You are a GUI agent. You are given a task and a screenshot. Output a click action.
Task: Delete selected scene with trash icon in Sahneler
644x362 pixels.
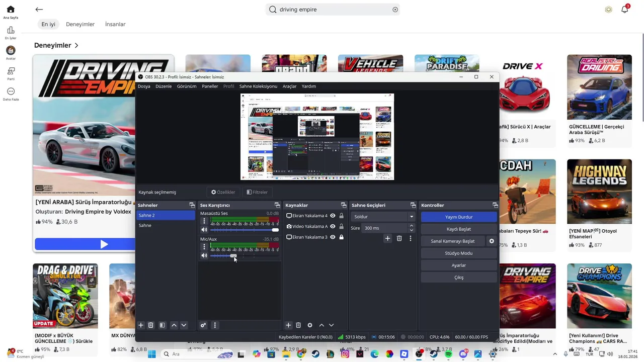pyautogui.click(x=150, y=325)
